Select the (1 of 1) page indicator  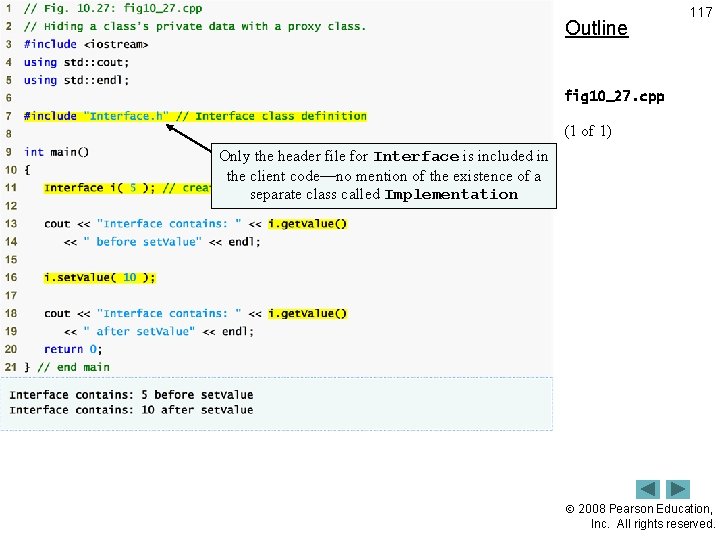click(x=588, y=131)
